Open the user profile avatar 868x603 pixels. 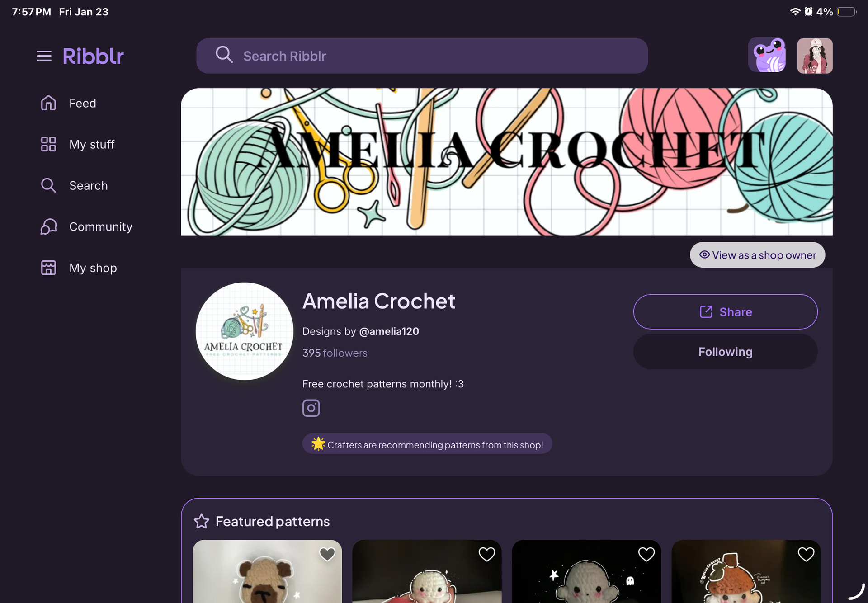click(815, 56)
